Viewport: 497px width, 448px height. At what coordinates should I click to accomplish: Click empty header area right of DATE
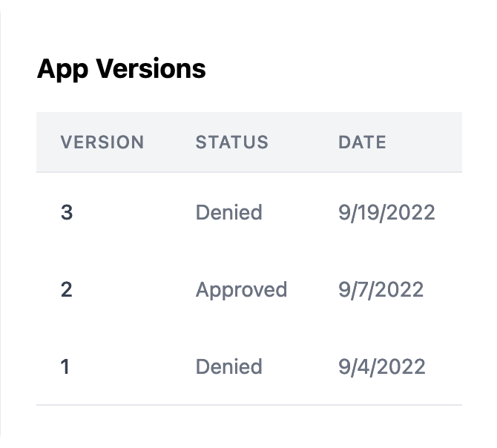pos(430,142)
